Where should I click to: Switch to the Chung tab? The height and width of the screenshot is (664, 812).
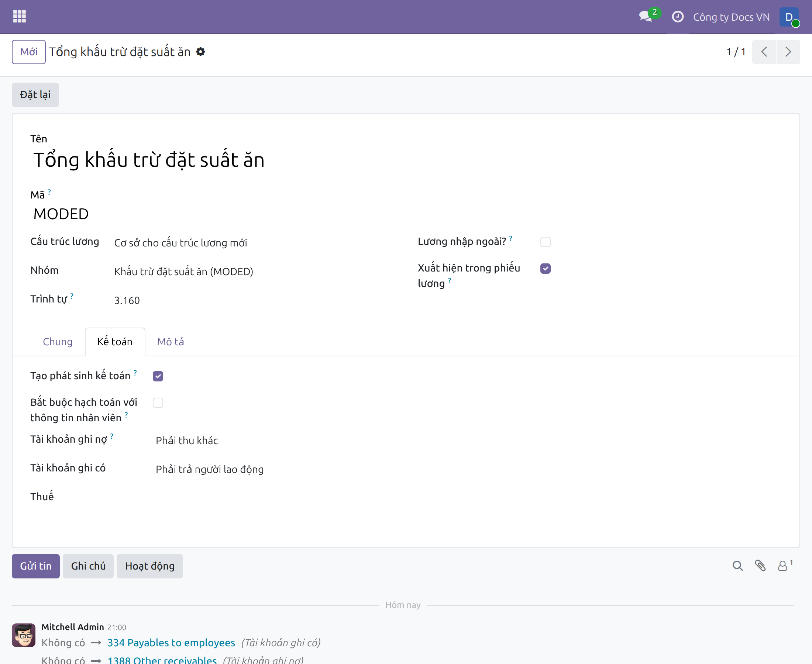[x=58, y=342]
